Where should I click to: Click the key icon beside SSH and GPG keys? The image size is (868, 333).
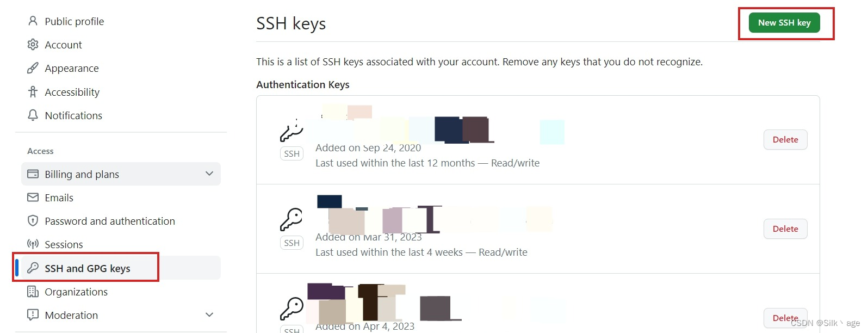(33, 268)
